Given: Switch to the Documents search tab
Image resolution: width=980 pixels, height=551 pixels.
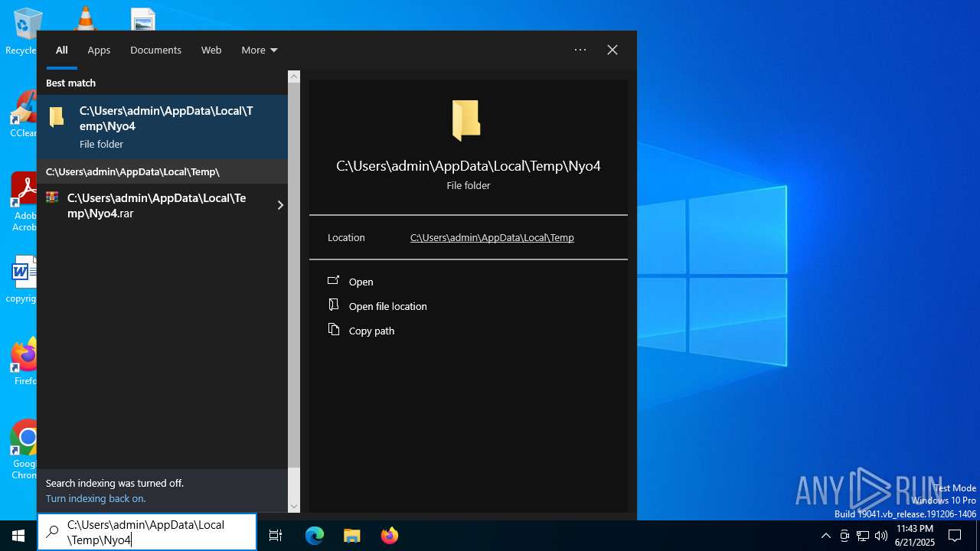Looking at the screenshot, I should coord(155,50).
